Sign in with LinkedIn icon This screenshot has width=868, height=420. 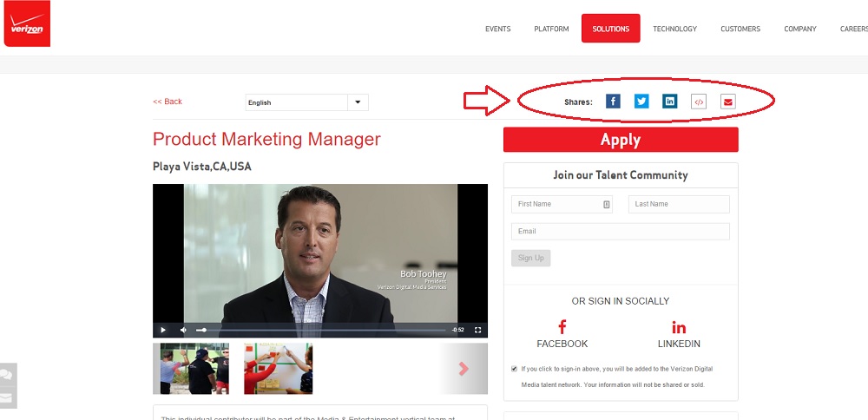[679, 327]
